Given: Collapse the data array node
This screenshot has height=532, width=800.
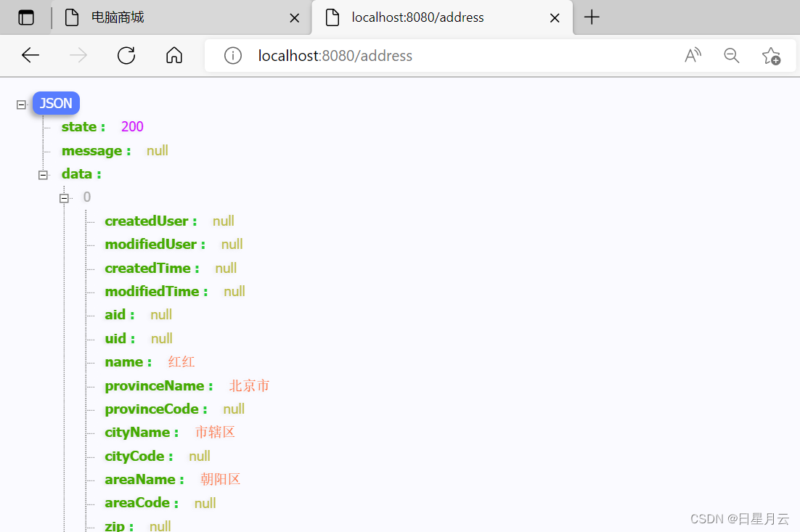Looking at the screenshot, I should (43, 174).
